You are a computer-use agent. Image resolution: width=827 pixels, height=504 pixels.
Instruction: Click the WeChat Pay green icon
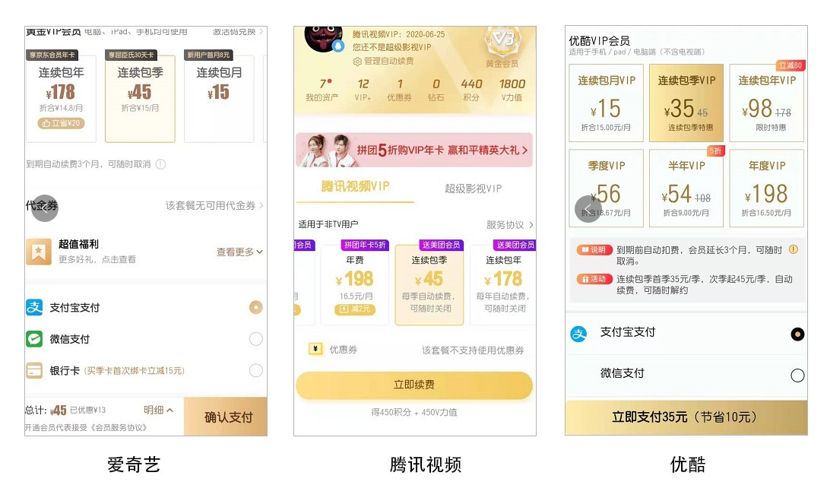(34, 339)
